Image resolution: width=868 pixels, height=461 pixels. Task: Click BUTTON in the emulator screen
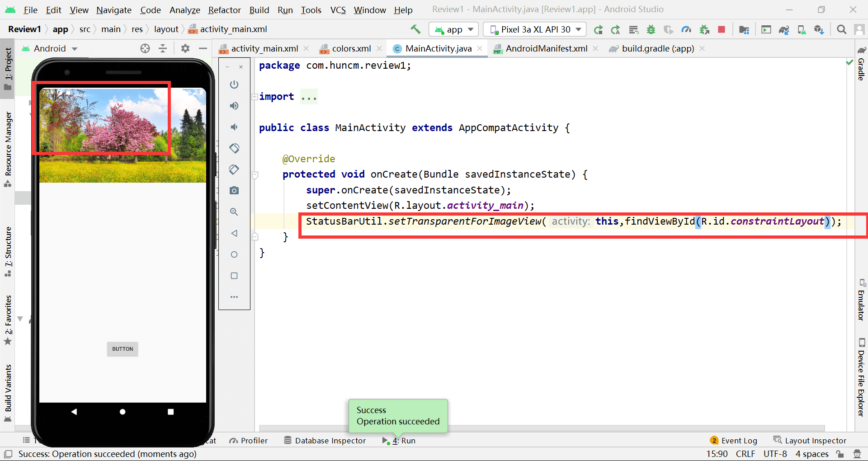tap(123, 349)
